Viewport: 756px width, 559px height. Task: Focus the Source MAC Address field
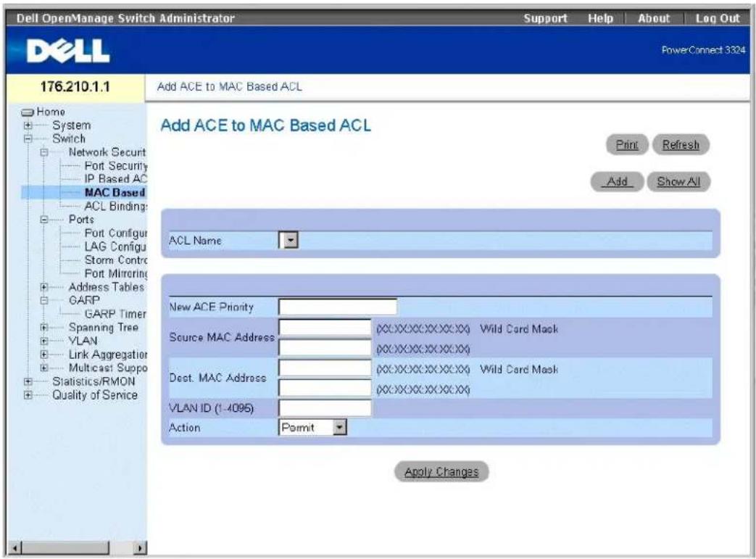(x=325, y=328)
